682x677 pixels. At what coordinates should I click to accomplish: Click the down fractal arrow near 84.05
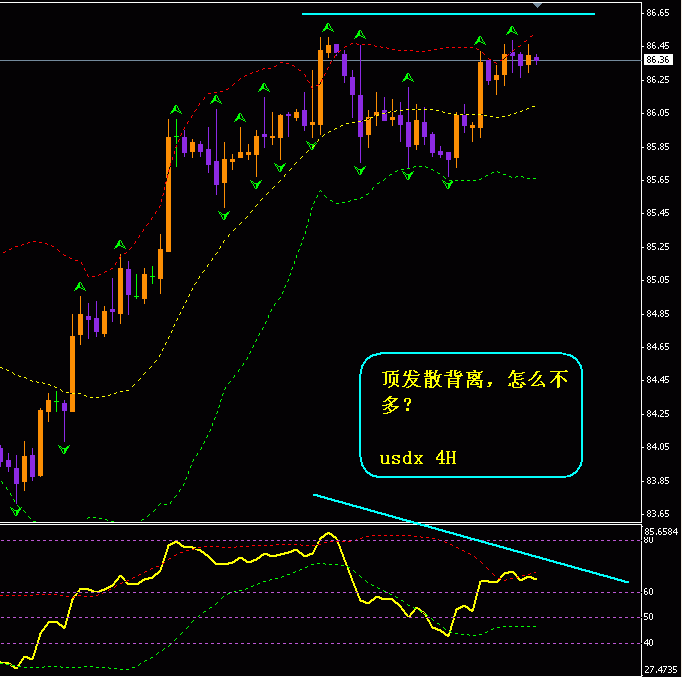(64, 449)
